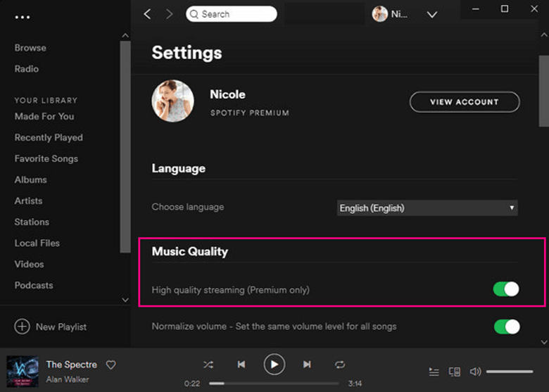
Task: Mute with the speaker icon
Action: pos(475,372)
